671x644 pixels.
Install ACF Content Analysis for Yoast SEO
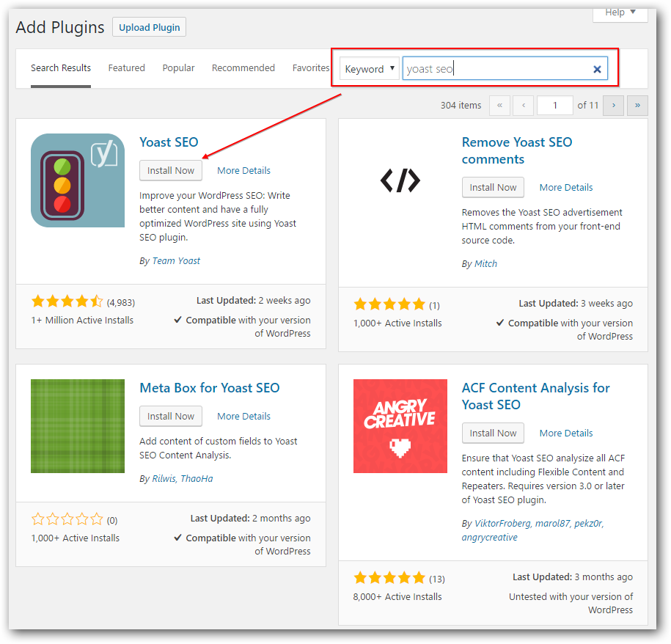click(x=493, y=433)
